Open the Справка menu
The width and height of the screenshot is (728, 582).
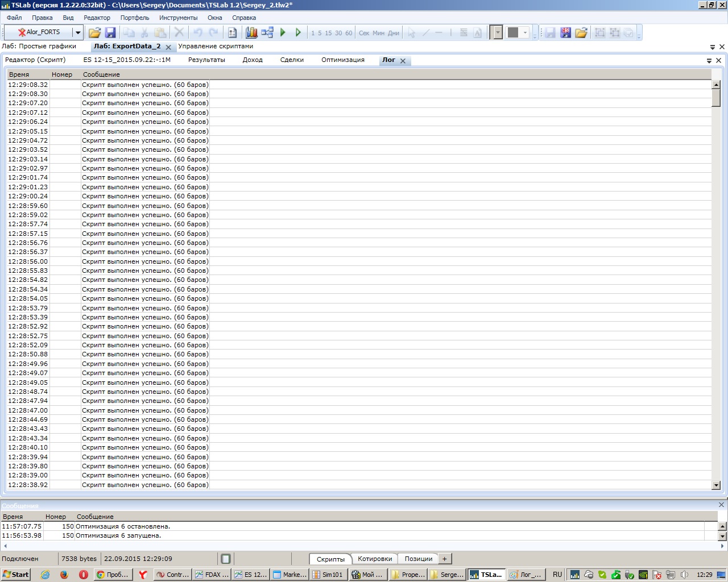coord(244,18)
